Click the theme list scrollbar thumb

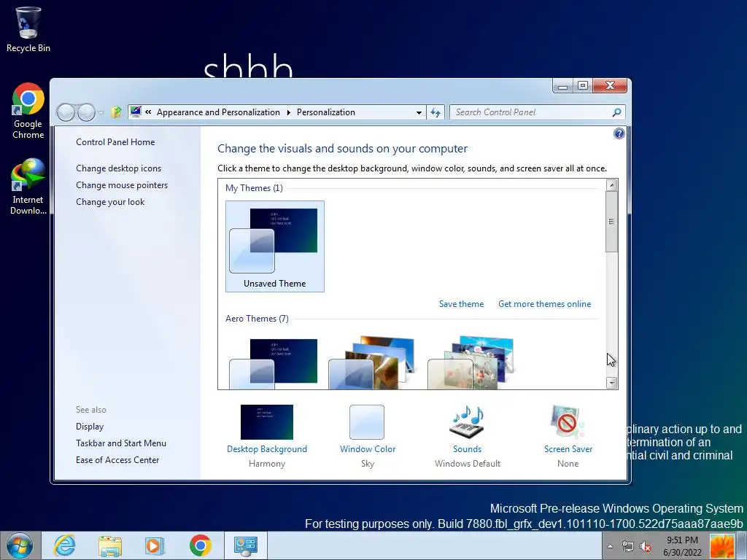[612, 222]
